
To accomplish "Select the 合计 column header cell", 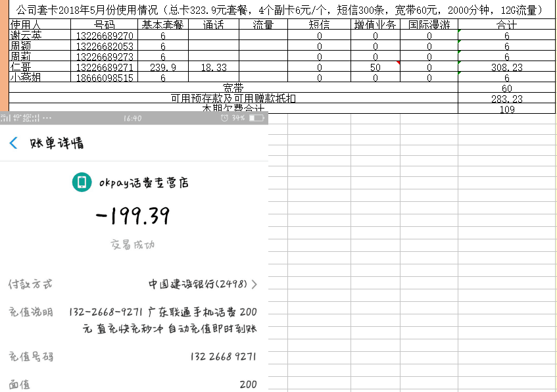I will click(x=506, y=24).
